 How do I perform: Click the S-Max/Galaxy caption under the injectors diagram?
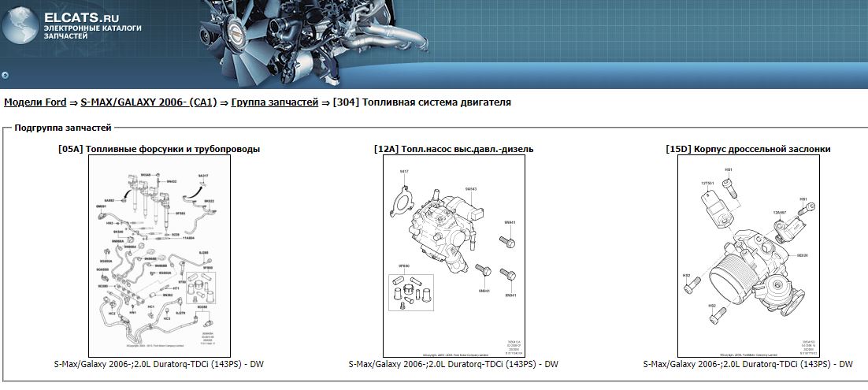click(159, 365)
